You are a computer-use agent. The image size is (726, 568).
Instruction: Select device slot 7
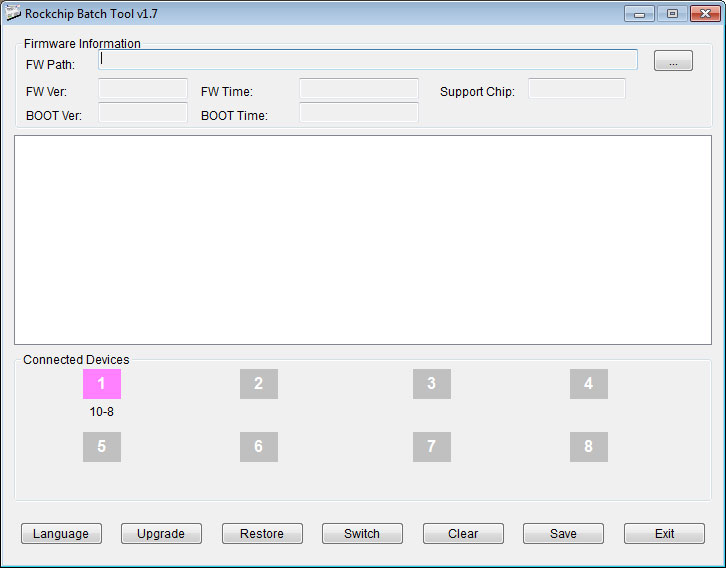tap(432, 447)
